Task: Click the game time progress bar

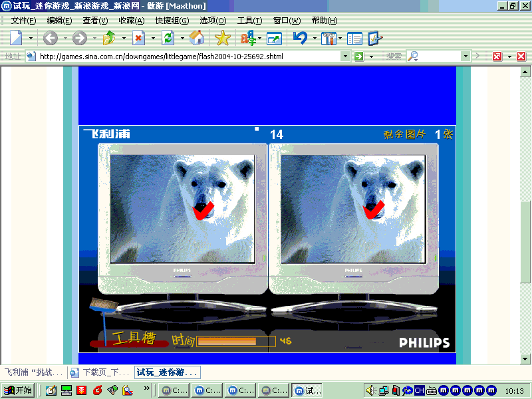Action: [x=236, y=341]
